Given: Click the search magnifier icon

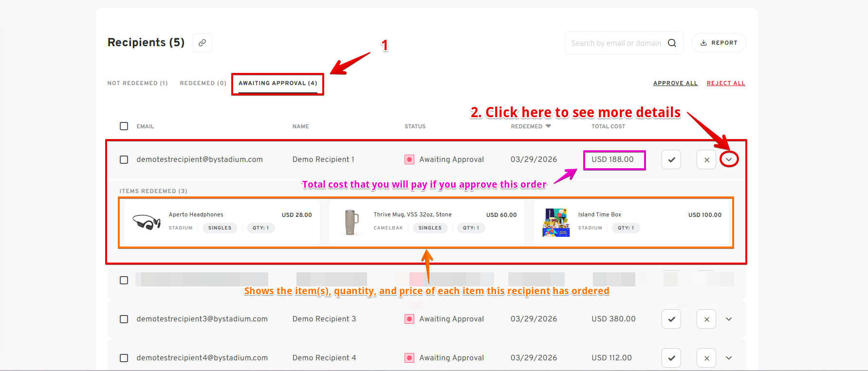Looking at the screenshot, I should click(672, 43).
